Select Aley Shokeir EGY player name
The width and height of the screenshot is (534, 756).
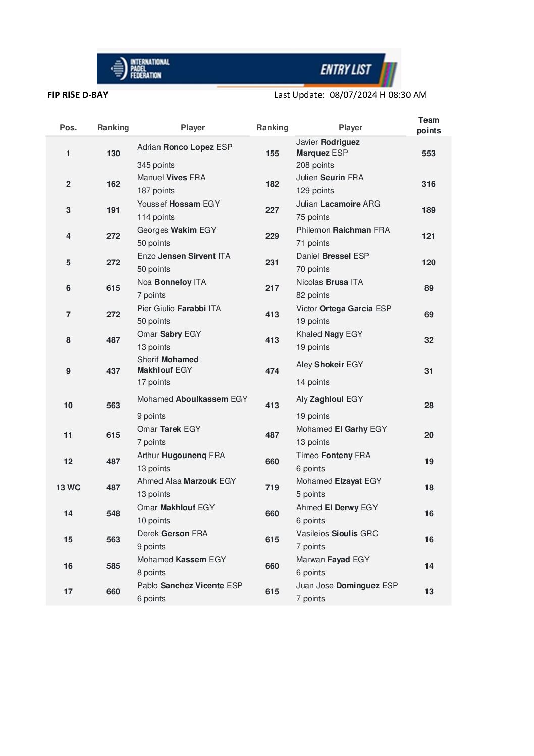point(330,365)
